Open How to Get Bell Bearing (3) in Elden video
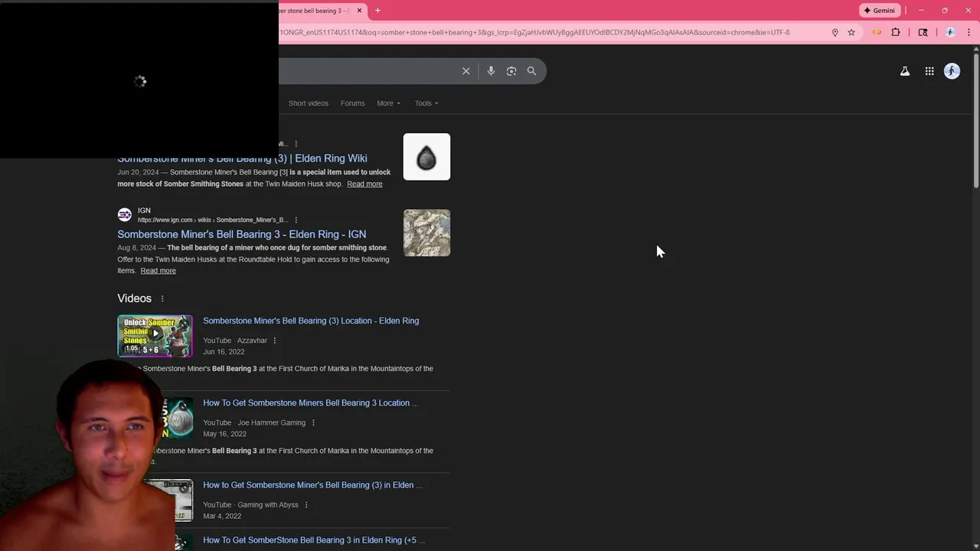 pos(312,485)
